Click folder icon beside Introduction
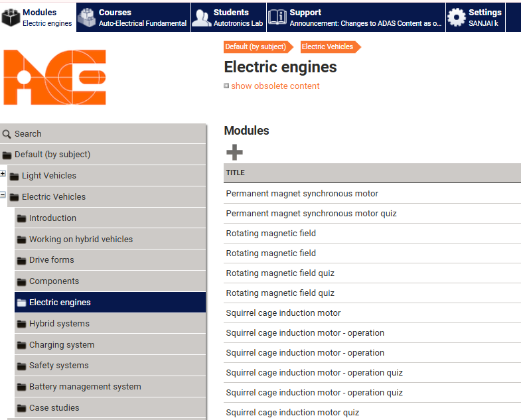521x420 pixels. point(22,218)
